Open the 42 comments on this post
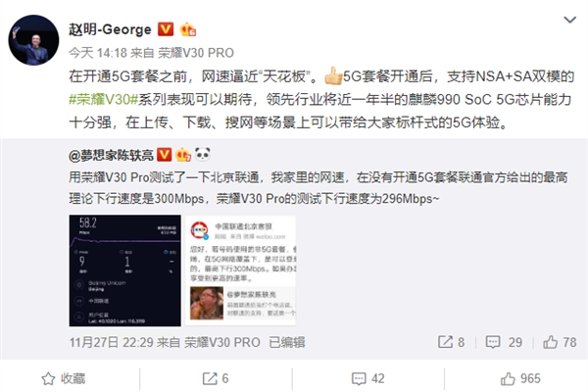This screenshot has height=392, width=588. pos(367,378)
